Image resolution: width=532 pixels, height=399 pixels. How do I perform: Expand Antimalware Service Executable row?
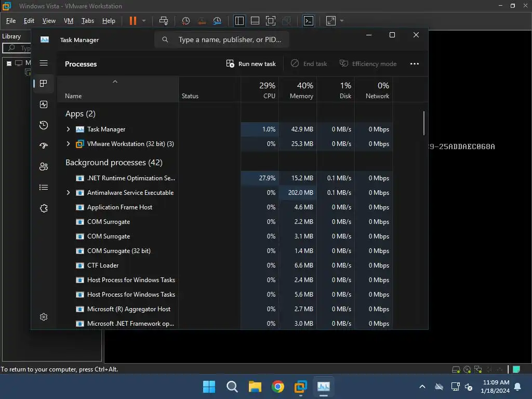(x=68, y=193)
